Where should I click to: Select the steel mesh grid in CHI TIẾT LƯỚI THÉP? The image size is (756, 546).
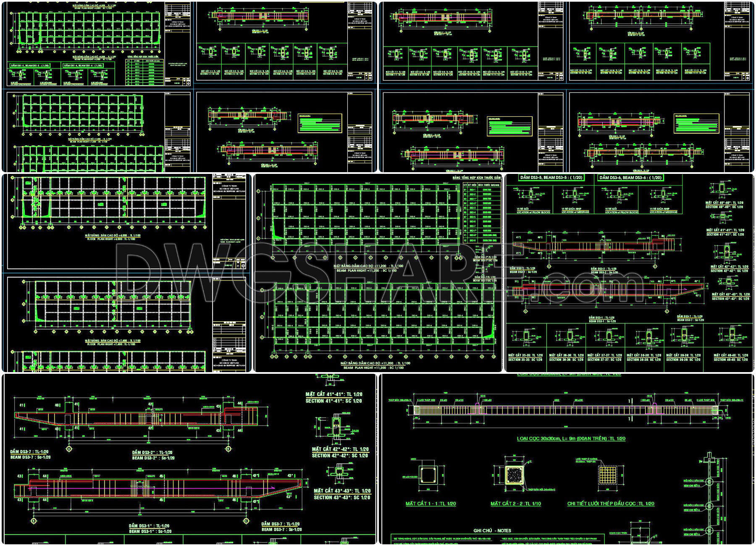click(x=608, y=475)
